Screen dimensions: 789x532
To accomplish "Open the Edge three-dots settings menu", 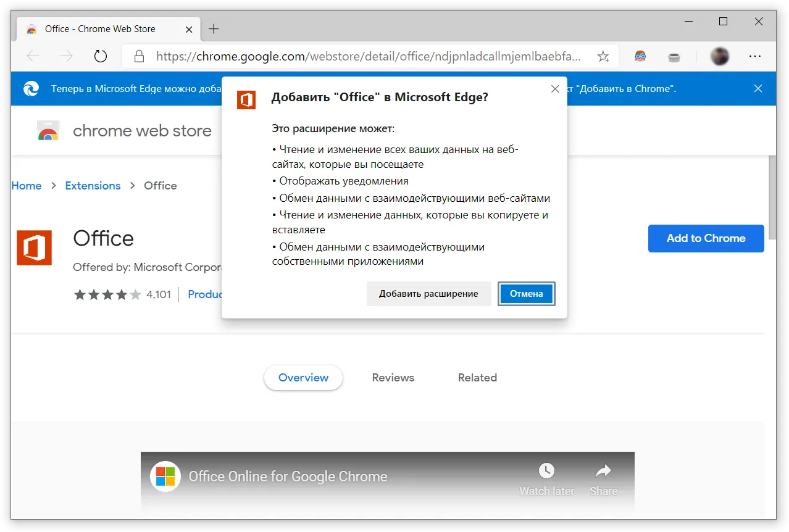I will click(754, 57).
